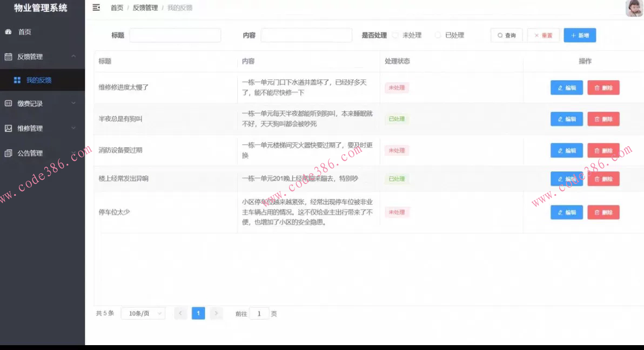Click the 反馈管理 feedback module icon

pos(9,56)
